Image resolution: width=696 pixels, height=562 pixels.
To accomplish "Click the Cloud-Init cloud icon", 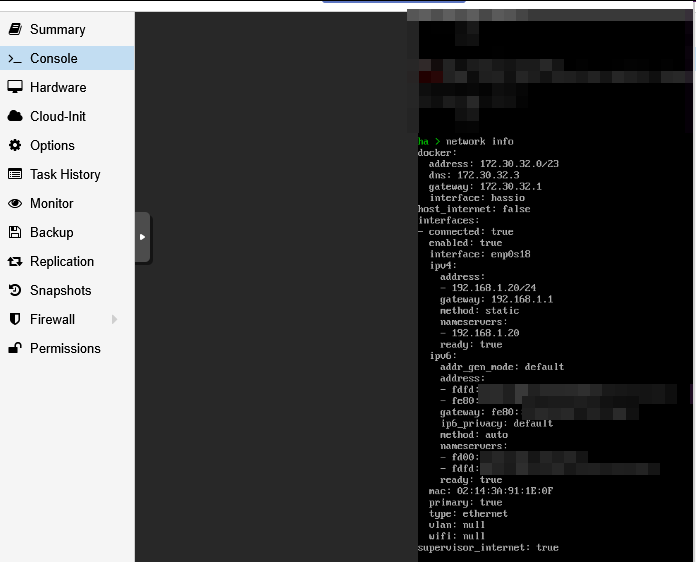I will pyautogui.click(x=15, y=117).
